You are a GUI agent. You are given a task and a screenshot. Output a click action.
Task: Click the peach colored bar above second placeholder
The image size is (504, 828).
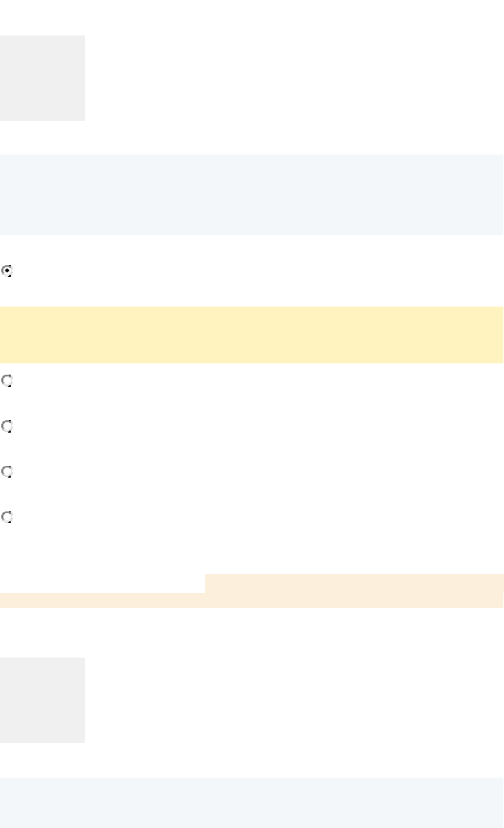point(251,600)
